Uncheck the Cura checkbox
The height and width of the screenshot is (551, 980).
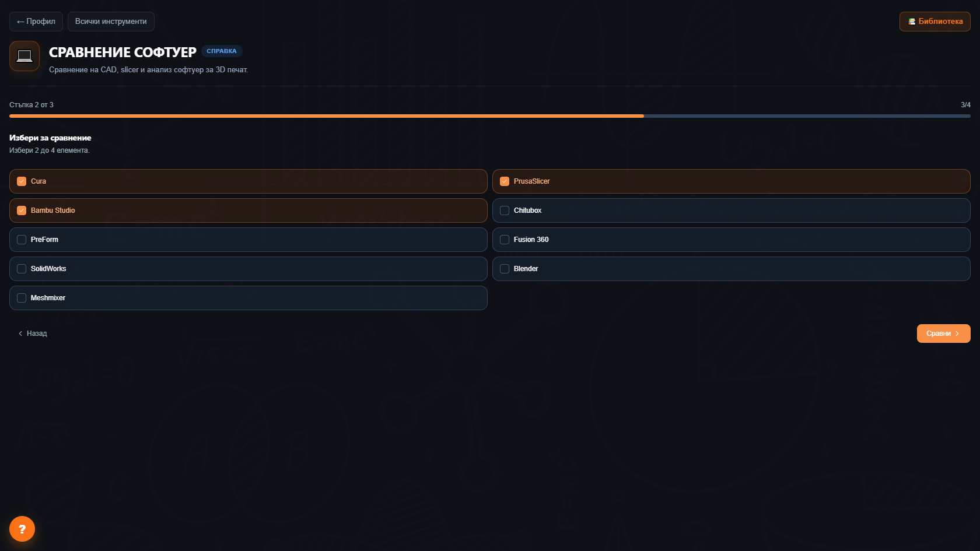(x=22, y=181)
